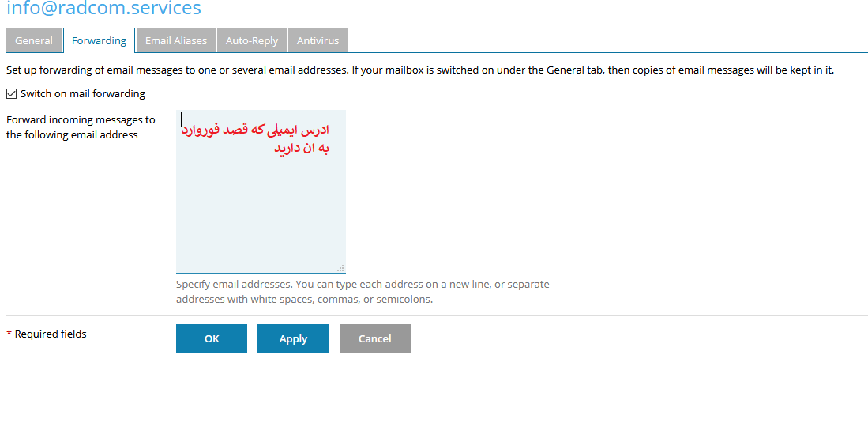Click the text cursor in the forwarding address box
Screen dimensions: 868x423
tap(182, 119)
